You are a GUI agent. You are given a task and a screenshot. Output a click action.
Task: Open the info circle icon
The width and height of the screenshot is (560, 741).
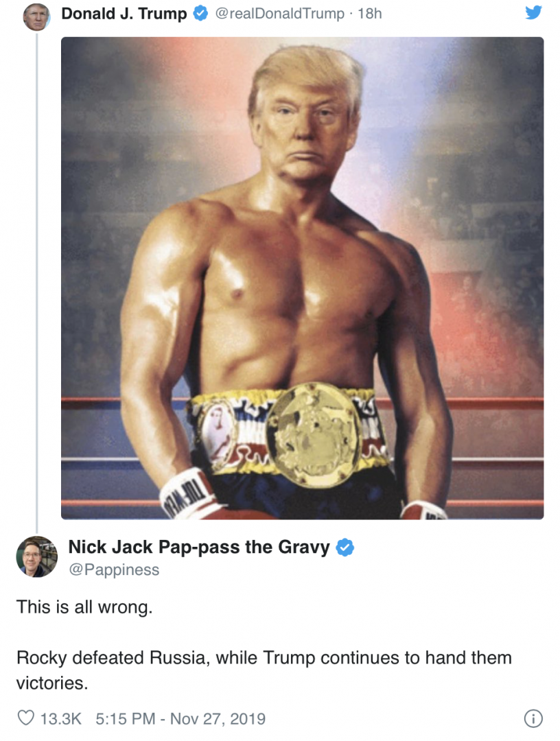(x=533, y=718)
